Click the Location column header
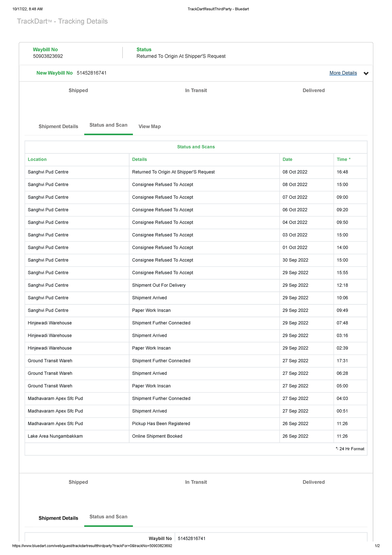This screenshot has height=555, width=392. [37, 159]
